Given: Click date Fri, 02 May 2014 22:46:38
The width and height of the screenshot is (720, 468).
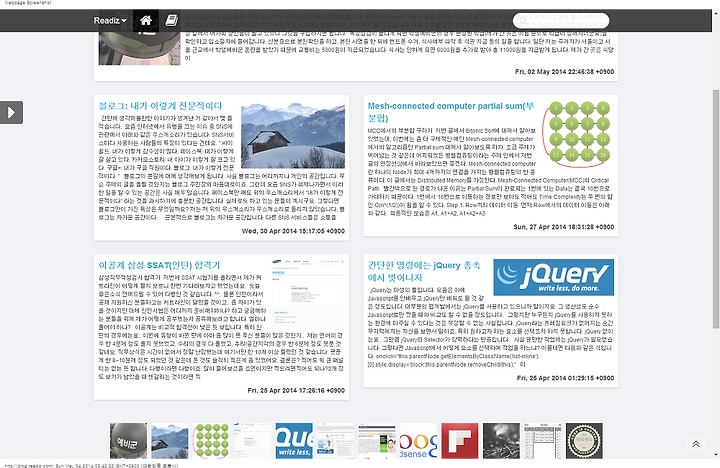Looking at the screenshot, I should pyautogui.click(x=564, y=72).
